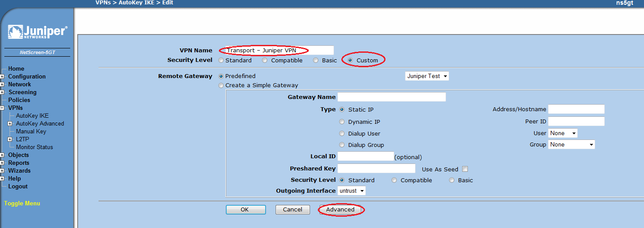Select Create a Simple Gateway option
The image size is (644, 228).
click(221, 85)
